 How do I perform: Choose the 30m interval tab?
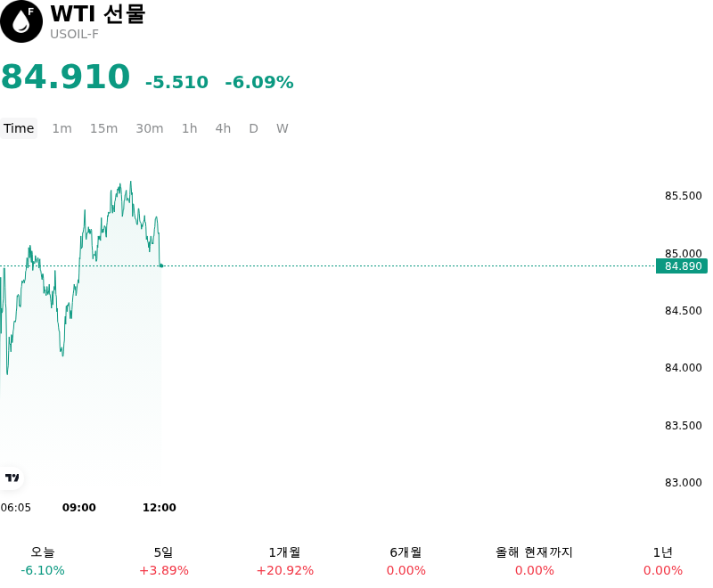(150, 128)
